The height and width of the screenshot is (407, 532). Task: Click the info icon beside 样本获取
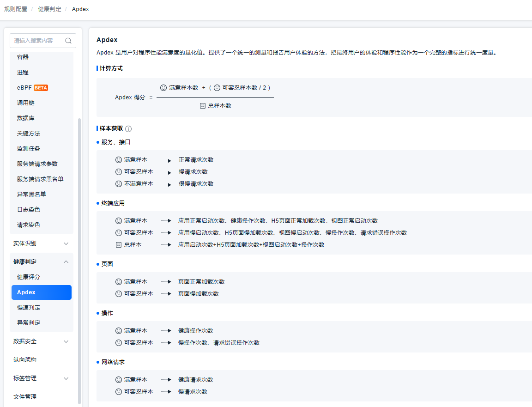pos(128,129)
